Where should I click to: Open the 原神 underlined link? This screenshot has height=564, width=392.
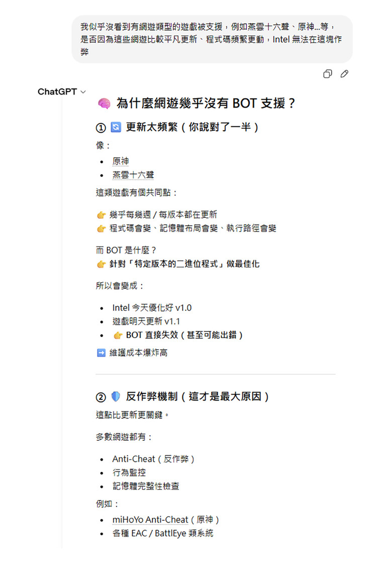coord(121,161)
